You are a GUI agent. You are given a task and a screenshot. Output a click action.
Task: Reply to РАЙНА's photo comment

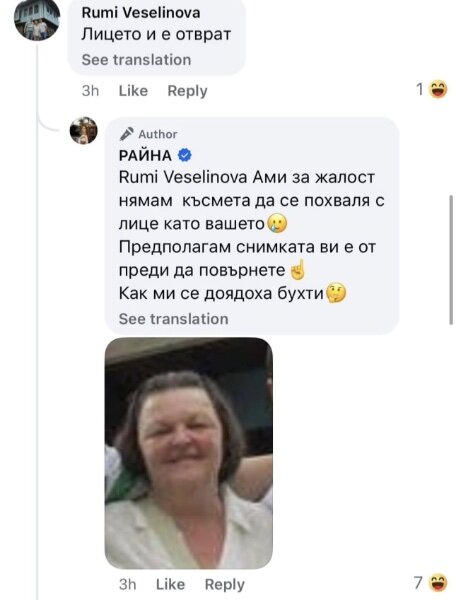225,584
